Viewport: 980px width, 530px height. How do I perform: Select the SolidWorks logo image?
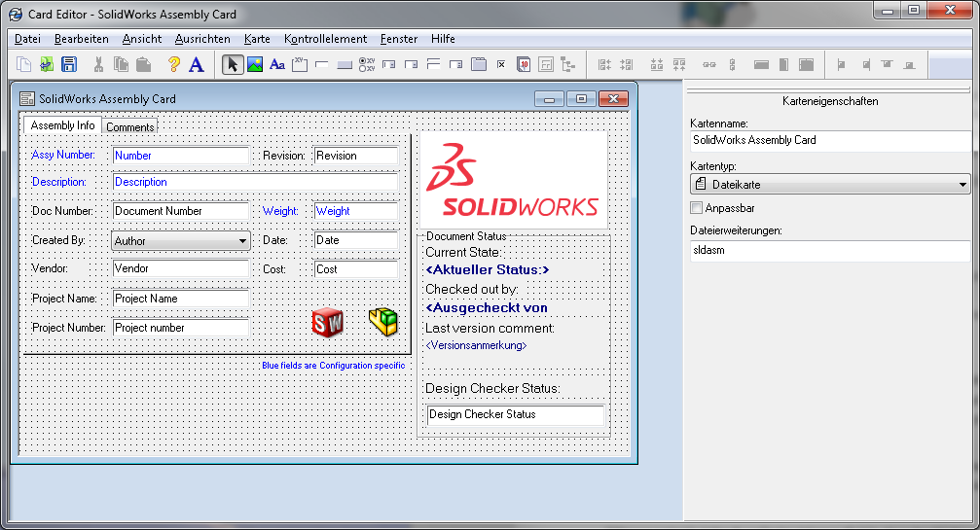point(514,180)
